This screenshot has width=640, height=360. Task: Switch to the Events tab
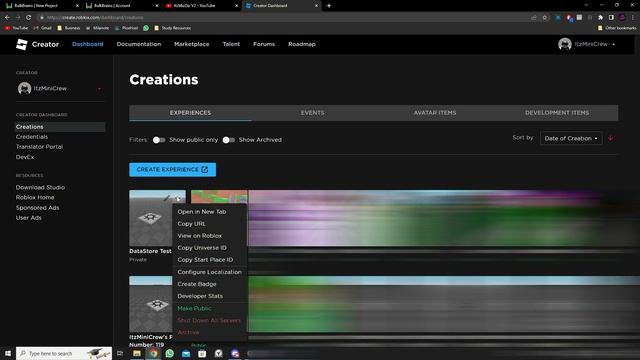click(x=313, y=113)
